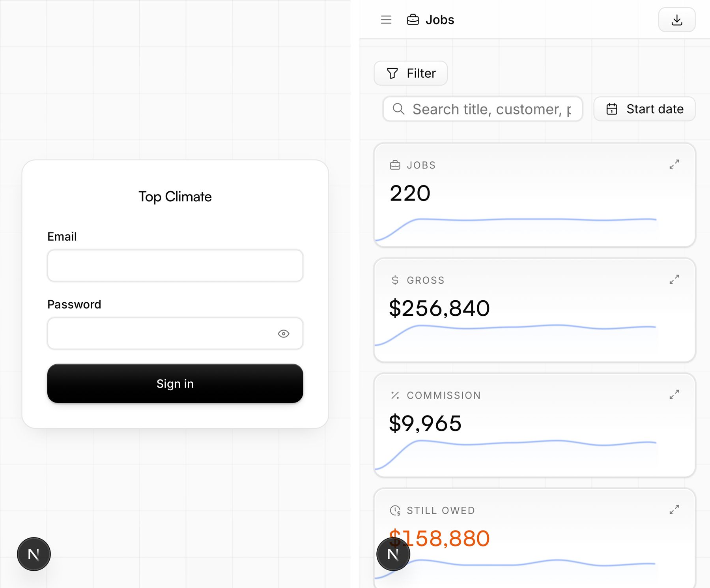Open the Start date picker
Image resolution: width=710 pixels, height=588 pixels.
tap(645, 109)
